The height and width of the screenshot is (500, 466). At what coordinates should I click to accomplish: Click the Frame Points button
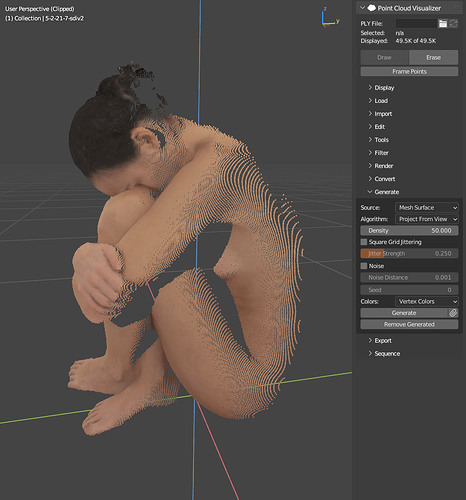(x=409, y=71)
